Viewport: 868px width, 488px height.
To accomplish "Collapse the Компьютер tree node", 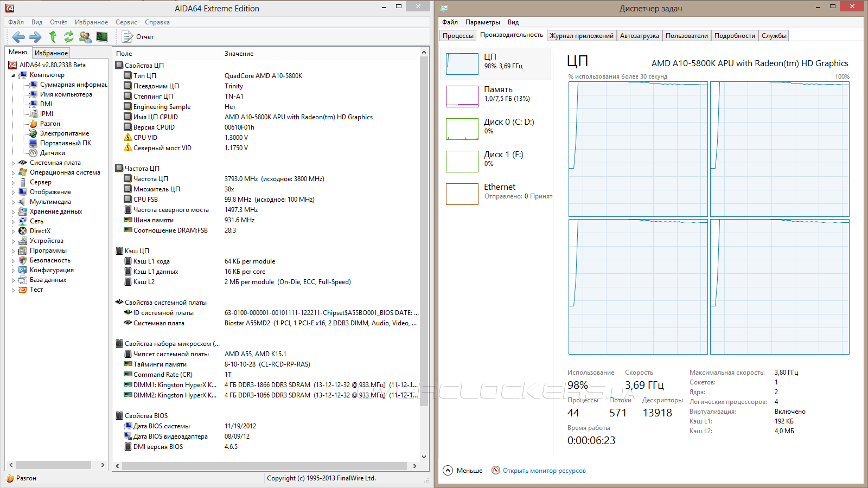I will [14, 75].
